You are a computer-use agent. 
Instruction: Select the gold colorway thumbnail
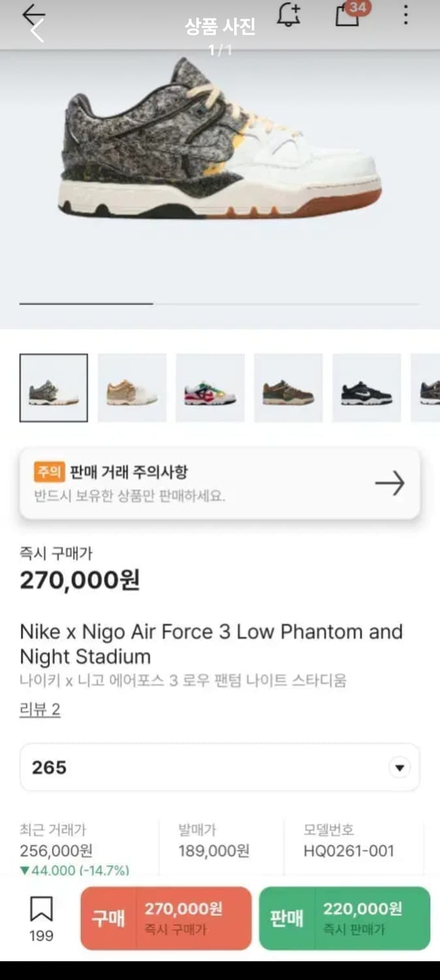[131, 387]
